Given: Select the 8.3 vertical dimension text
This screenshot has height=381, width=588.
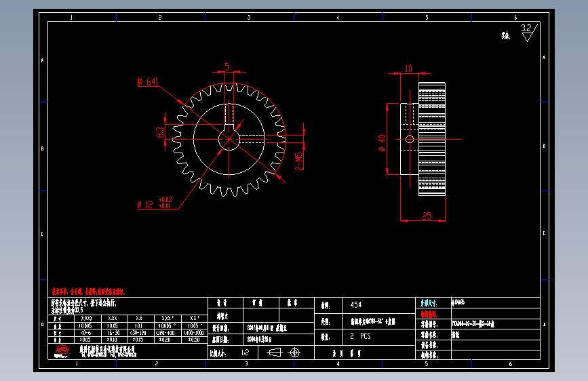Looking at the screenshot, I should pyautogui.click(x=160, y=132).
